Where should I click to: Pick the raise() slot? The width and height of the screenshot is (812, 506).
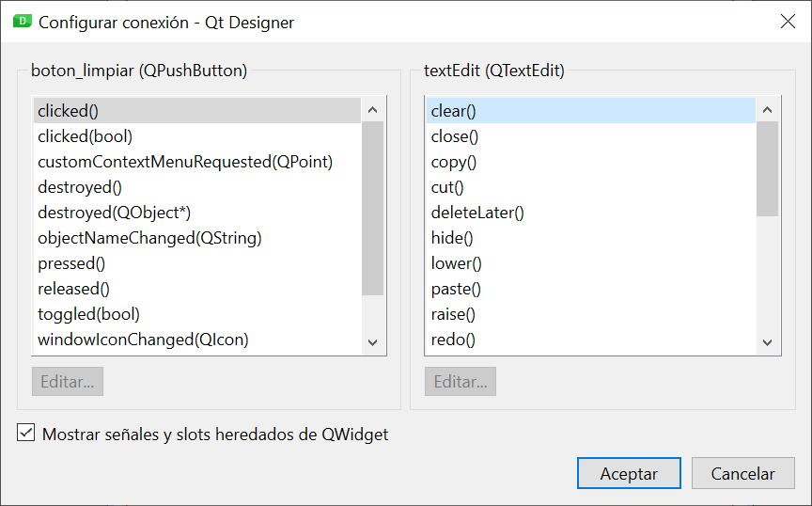coord(591,313)
